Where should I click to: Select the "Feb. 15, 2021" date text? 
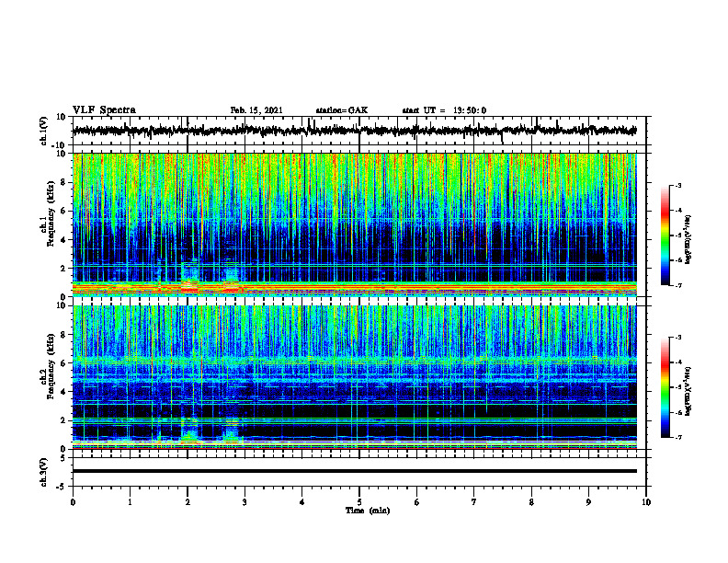point(256,110)
